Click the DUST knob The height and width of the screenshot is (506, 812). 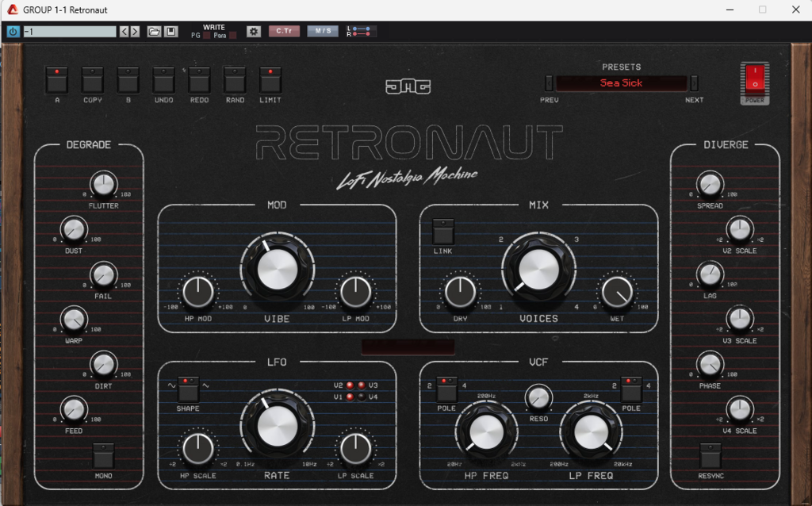click(x=74, y=229)
